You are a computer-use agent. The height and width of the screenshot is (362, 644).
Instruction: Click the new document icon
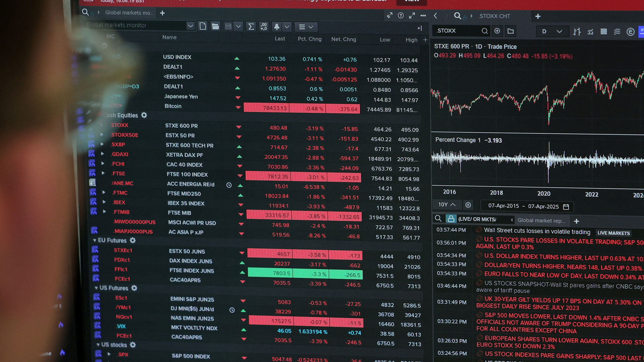203,26
